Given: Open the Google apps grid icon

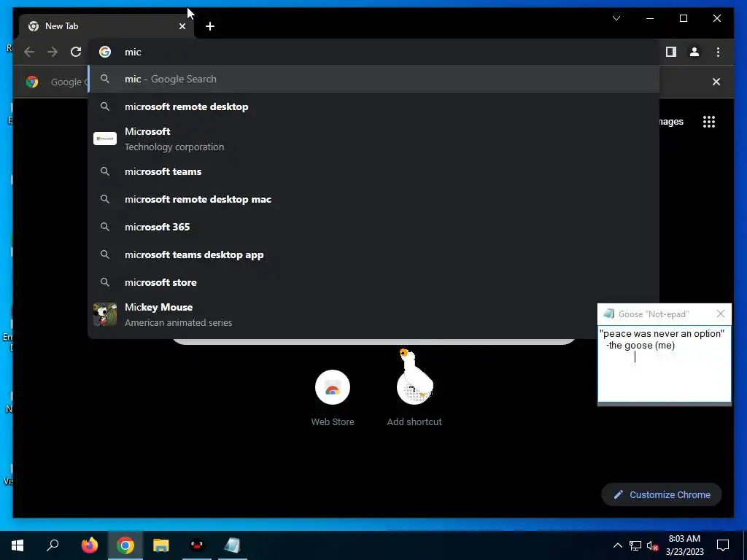Looking at the screenshot, I should pyautogui.click(x=709, y=122).
